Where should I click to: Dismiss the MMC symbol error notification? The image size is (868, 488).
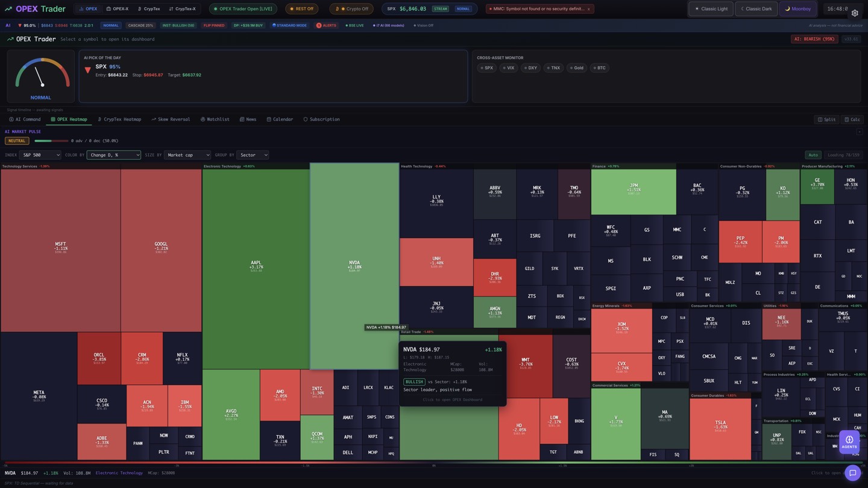click(x=589, y=9)
